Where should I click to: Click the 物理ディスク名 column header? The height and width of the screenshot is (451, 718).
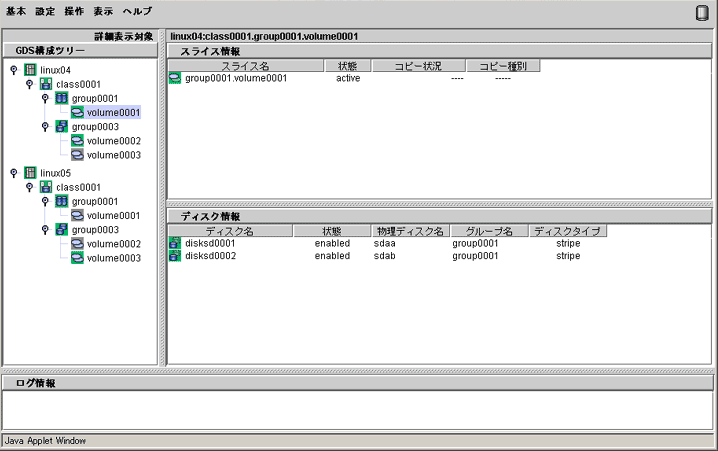pos(410,231)
